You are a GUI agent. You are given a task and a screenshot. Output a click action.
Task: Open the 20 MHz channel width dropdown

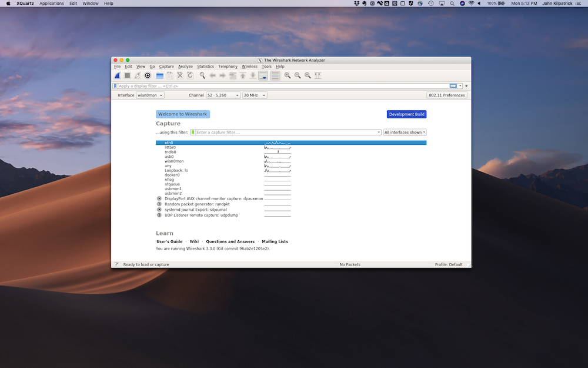click(255, 95)
